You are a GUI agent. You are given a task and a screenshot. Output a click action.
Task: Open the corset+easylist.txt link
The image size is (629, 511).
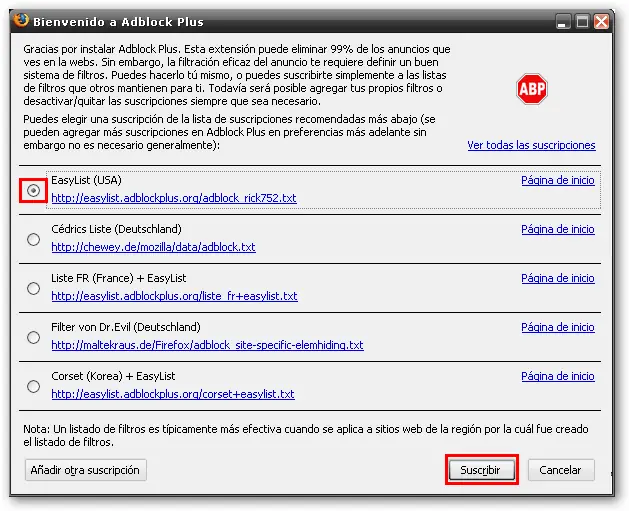tap(173, 394)
